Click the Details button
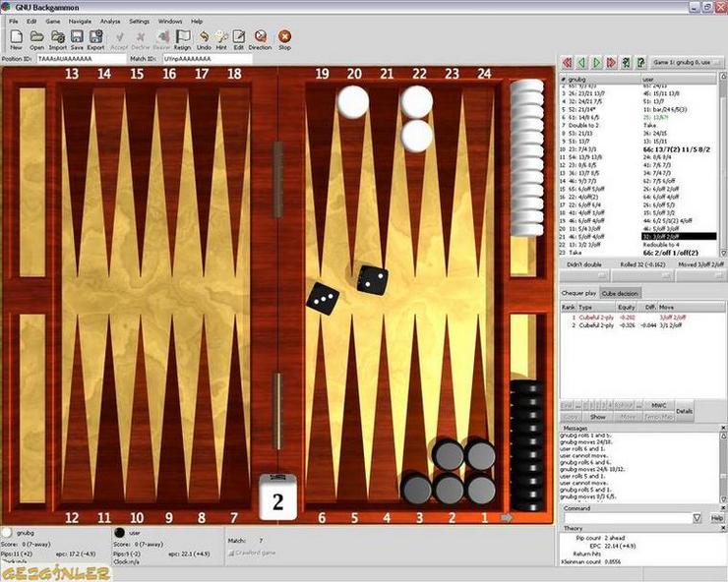The height and width of the screenshot is (582, 728). click(x=685, y=411)
